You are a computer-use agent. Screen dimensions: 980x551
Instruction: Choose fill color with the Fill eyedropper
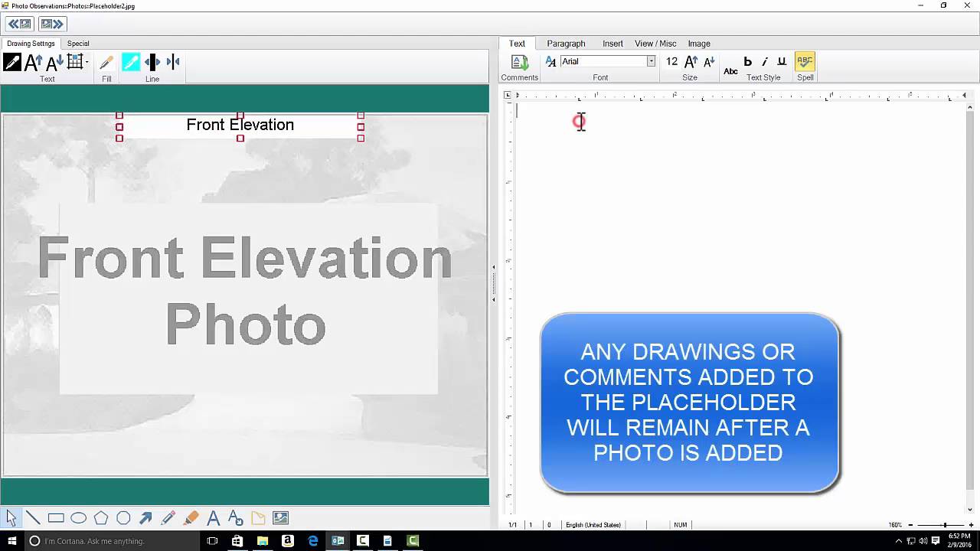106,63
